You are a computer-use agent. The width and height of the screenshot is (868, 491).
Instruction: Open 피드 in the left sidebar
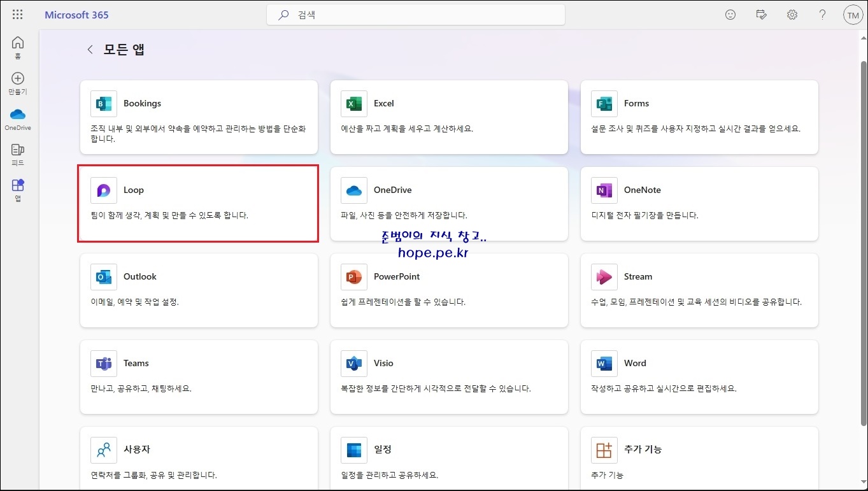tap(18, 155)
